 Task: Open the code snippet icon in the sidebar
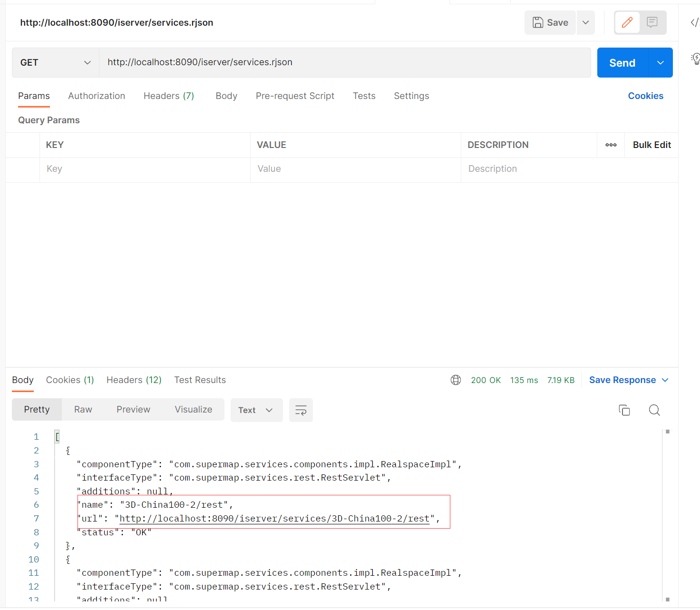click(695, 22)
